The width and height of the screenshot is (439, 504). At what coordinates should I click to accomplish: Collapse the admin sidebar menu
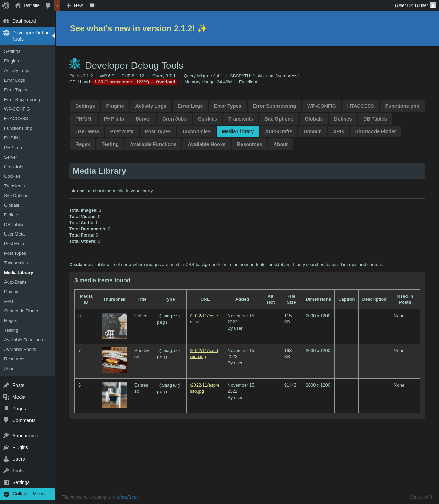pos(27,494)
